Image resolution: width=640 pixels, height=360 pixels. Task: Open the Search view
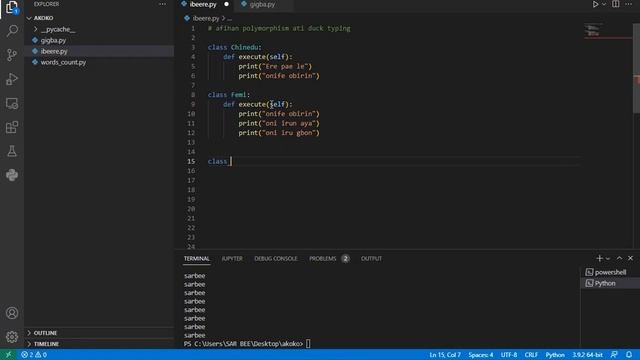point(12,31)
